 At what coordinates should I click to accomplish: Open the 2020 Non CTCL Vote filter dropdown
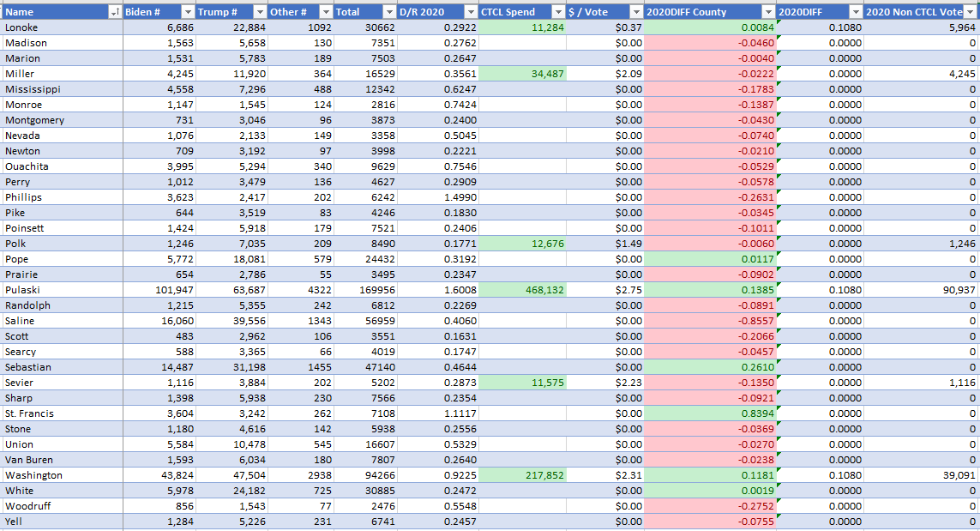click(x=970, y=12)
